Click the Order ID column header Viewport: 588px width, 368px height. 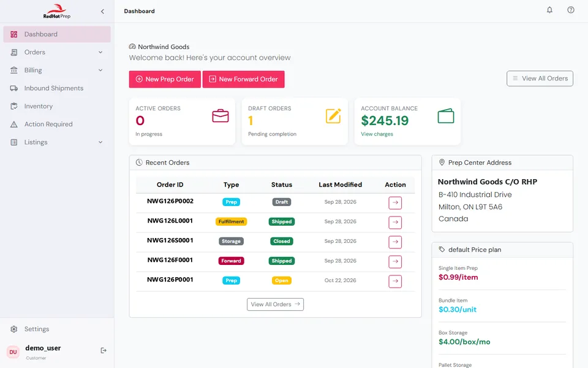tap(170, 185)
